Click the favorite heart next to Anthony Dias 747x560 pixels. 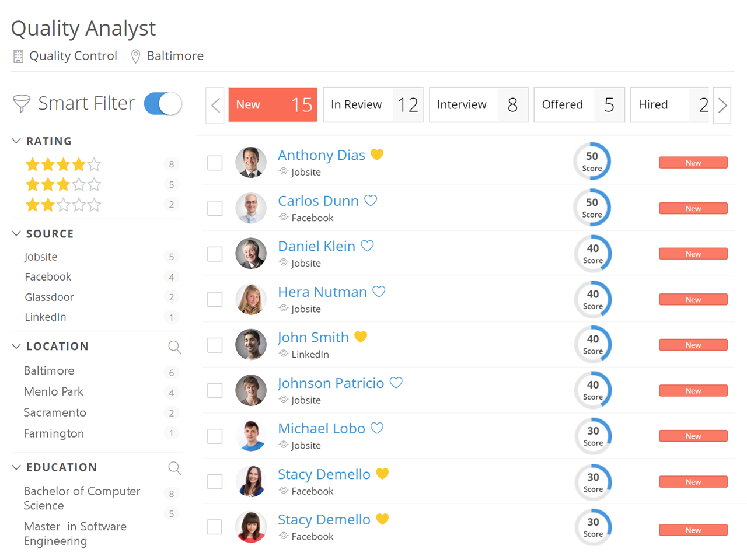pos(377,155)
